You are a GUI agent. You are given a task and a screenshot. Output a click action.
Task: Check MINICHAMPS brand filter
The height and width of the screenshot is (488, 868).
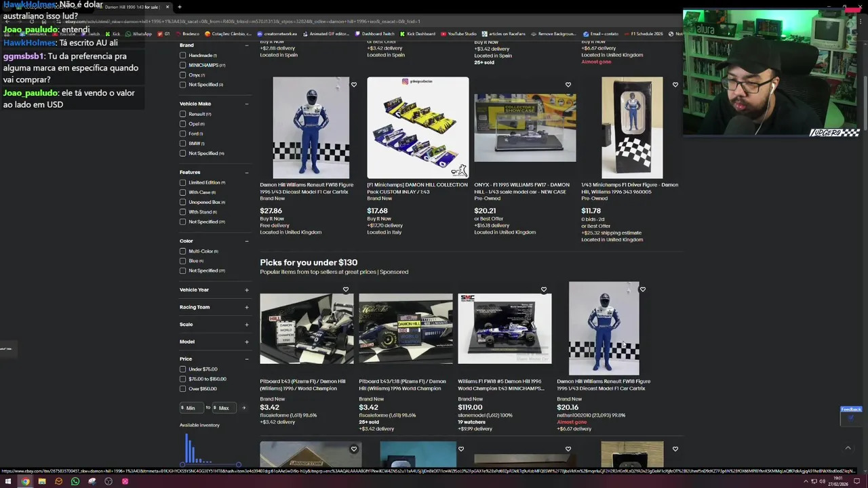click(182, 65)
